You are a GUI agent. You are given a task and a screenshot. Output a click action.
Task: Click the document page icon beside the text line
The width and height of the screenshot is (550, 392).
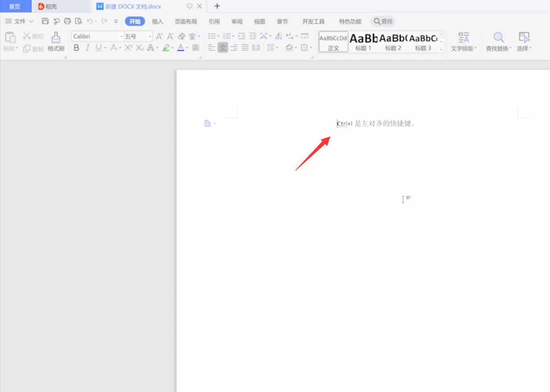coord(207,123)
